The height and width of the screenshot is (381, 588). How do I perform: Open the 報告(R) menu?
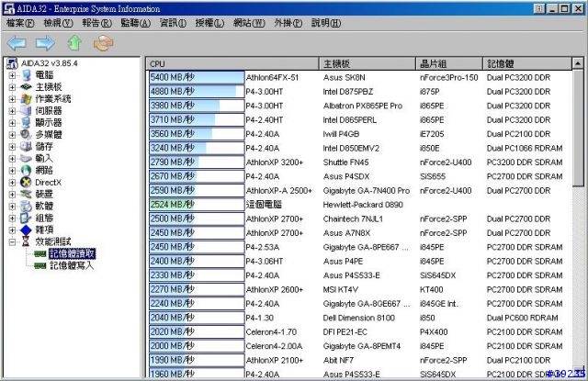96,23
